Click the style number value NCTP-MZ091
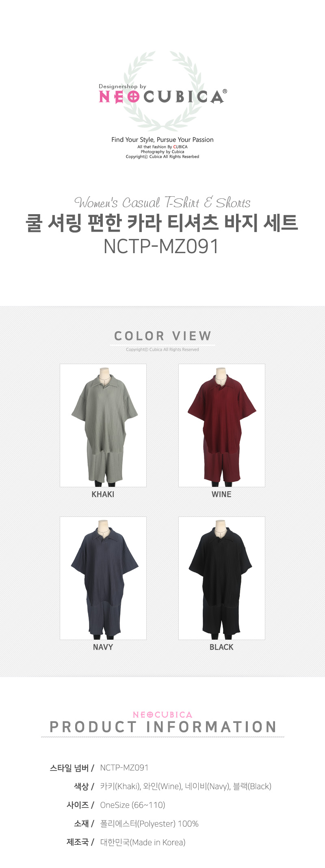325x868 pixels. 124,768
